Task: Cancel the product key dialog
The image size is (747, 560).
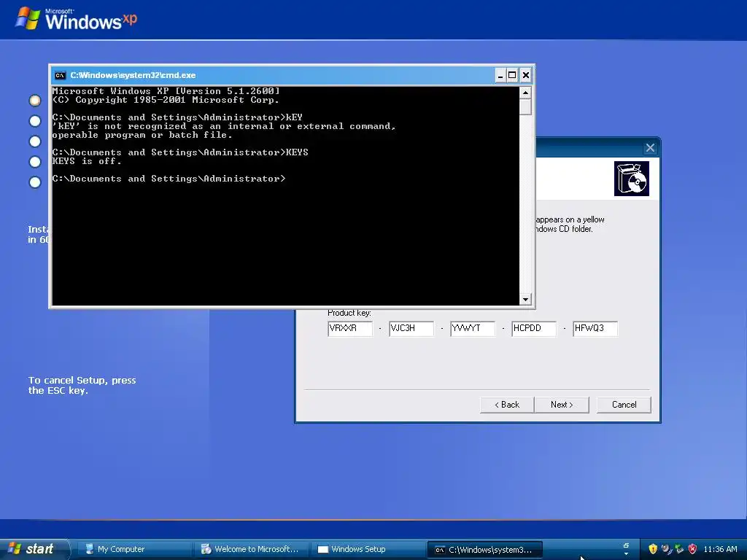Action: coord(624,405)
